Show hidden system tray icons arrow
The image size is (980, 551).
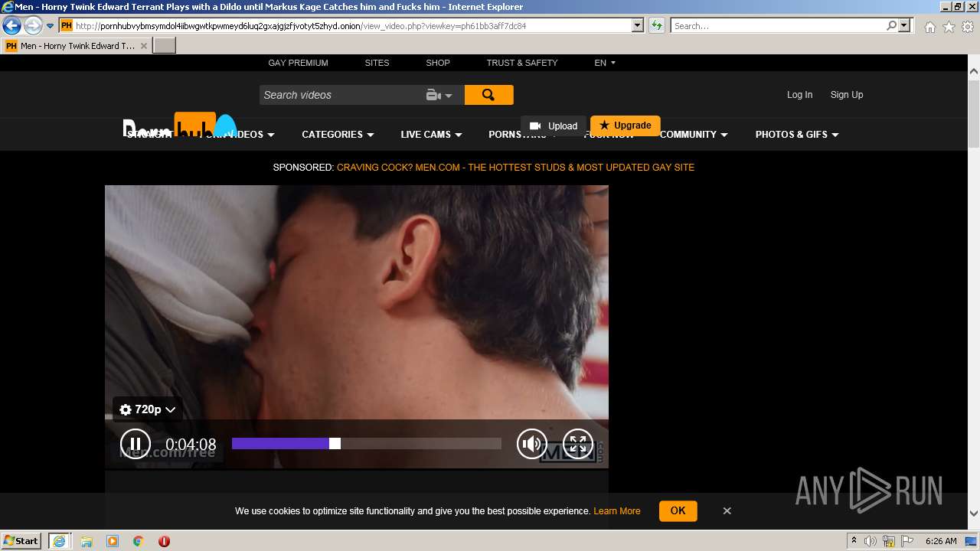pyautogui.click(x=854, y=541)
